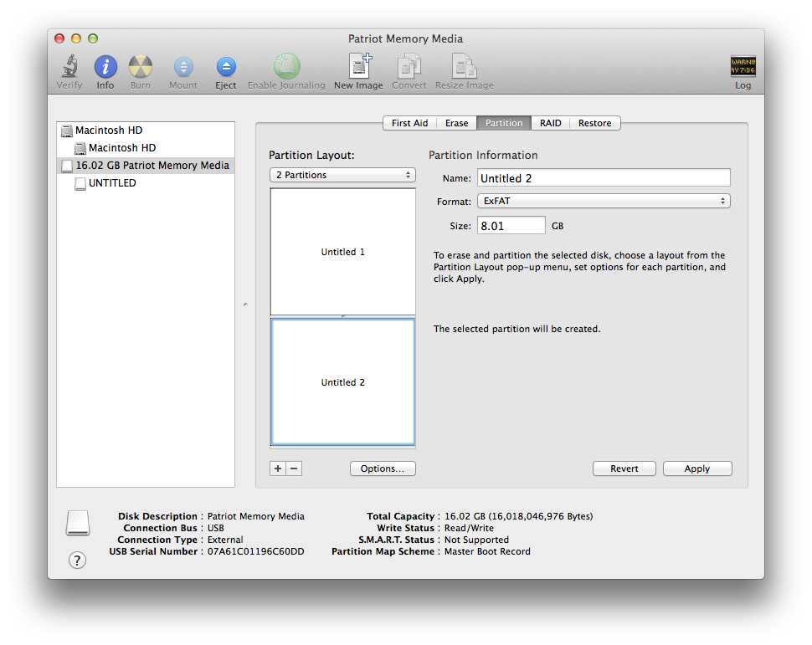Click the USB serial number 07A61C01196C60DD
Screen dimensions: 812x645
pos(256,551)
